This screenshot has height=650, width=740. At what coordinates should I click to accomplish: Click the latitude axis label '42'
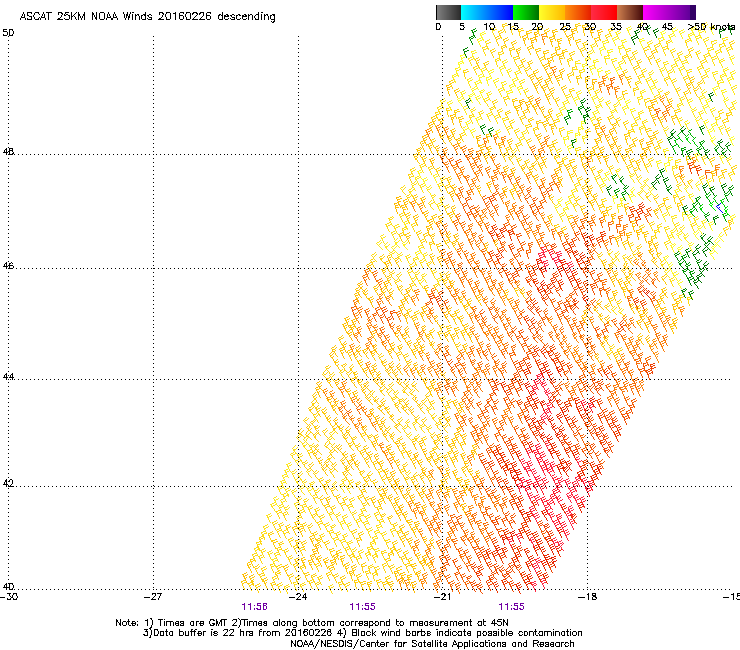[x=8, y=483]
